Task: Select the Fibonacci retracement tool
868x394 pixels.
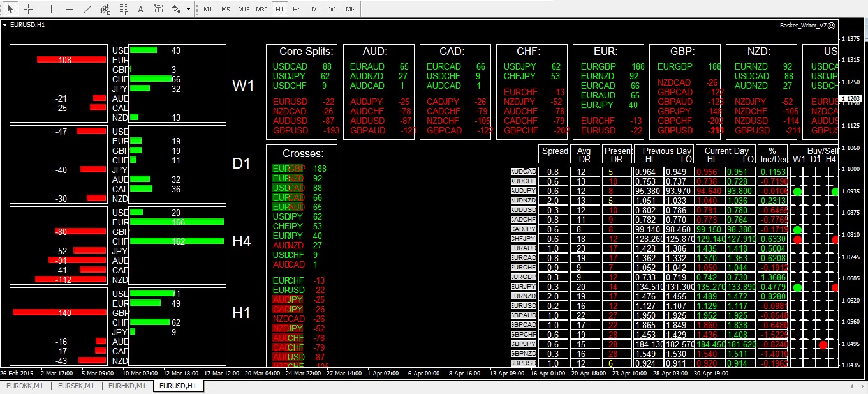Action: (x=123, y=9)
